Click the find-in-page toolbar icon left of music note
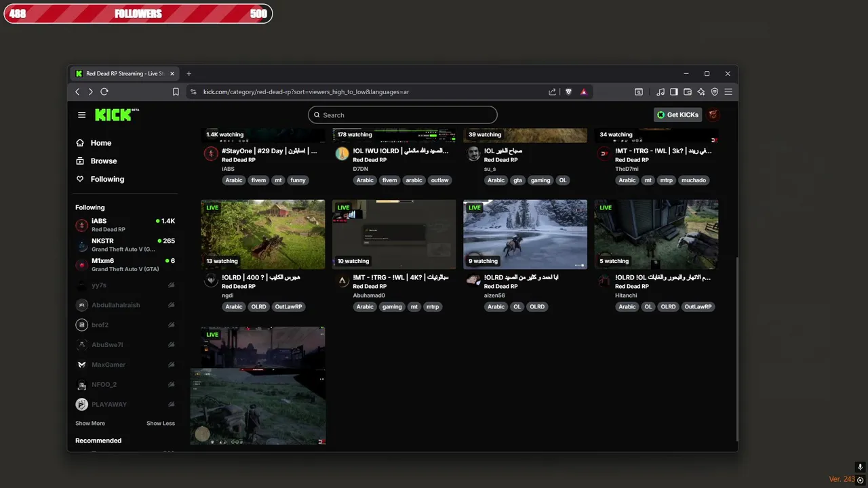 (639, 91)
